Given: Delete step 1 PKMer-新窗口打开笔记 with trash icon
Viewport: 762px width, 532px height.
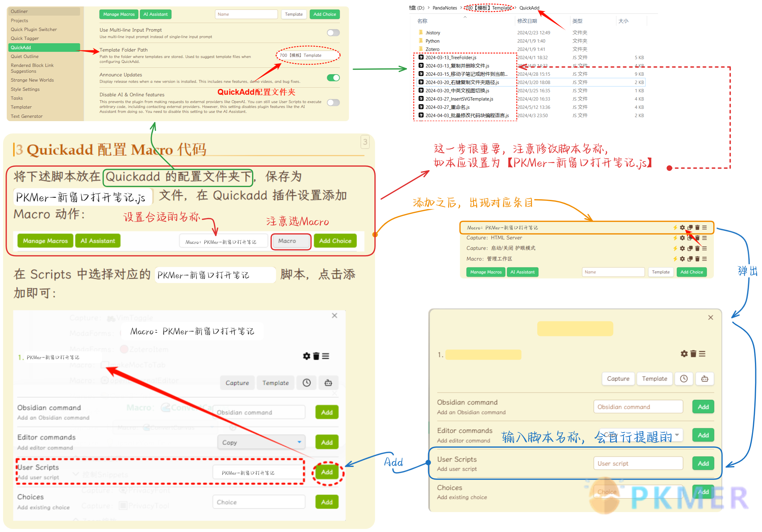Looking at the screenshot, I should point(316,356).
